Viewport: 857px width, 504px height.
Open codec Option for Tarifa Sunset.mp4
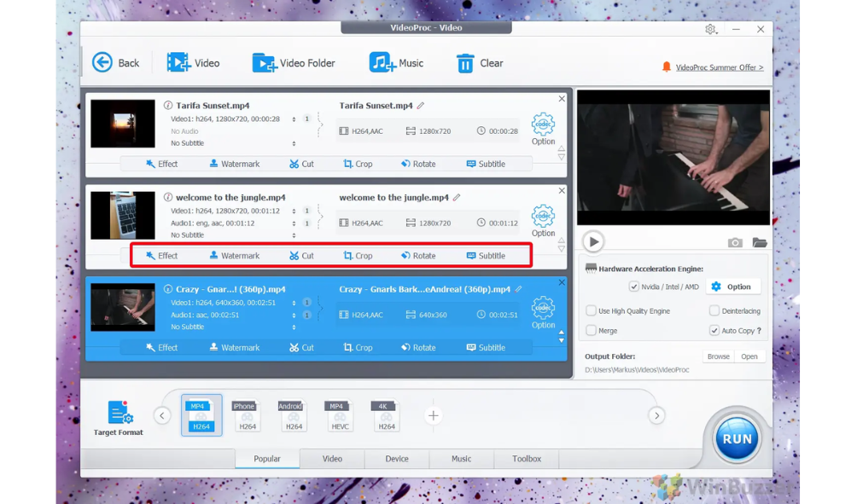[x=543, y=126]
